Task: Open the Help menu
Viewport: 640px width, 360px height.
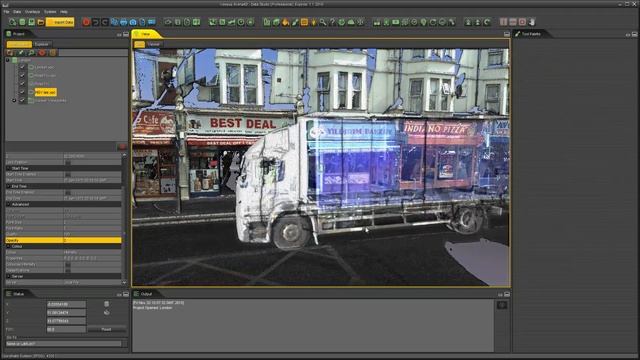Action: [x=64, y=12]
